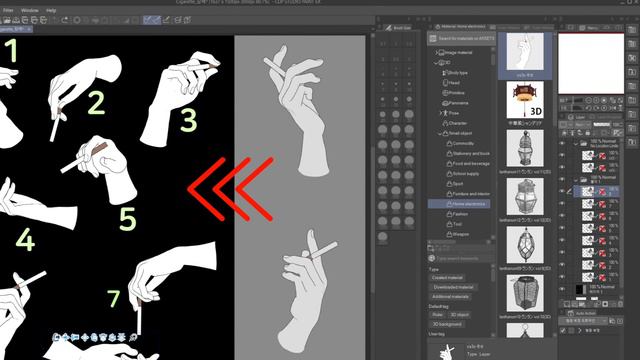Screen dimensions: 640x360
Task: Collapse the second layer folder arrow
Action: 576,179
